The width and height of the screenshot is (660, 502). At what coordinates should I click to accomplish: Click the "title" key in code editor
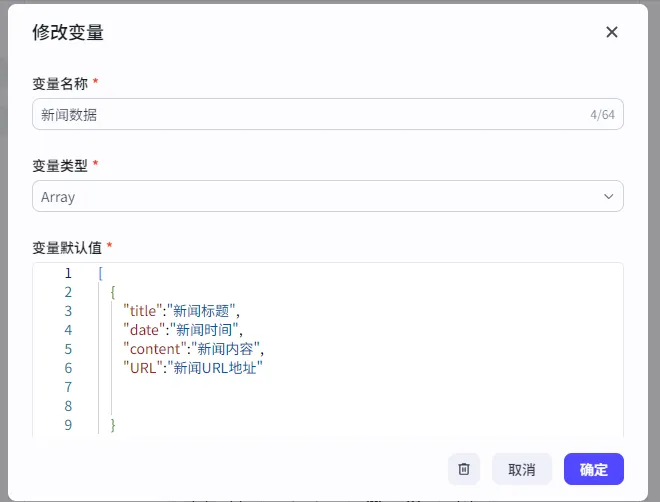click(x=144, y=311)
